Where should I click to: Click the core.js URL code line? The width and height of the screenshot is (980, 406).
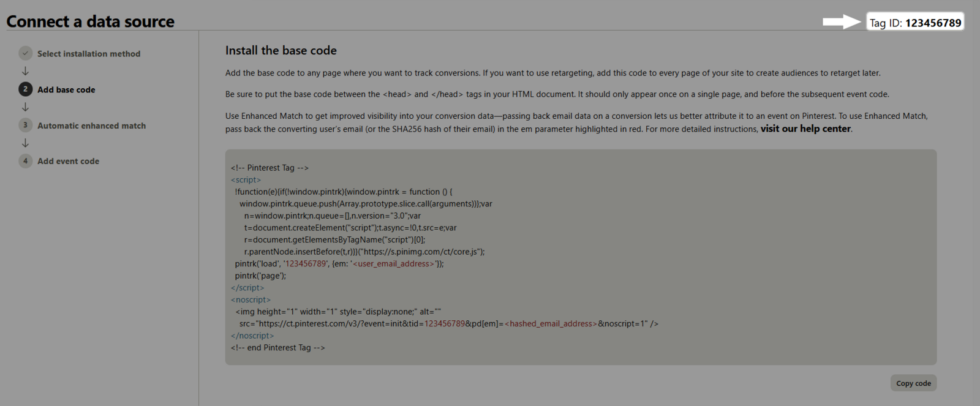coord(364,252)
